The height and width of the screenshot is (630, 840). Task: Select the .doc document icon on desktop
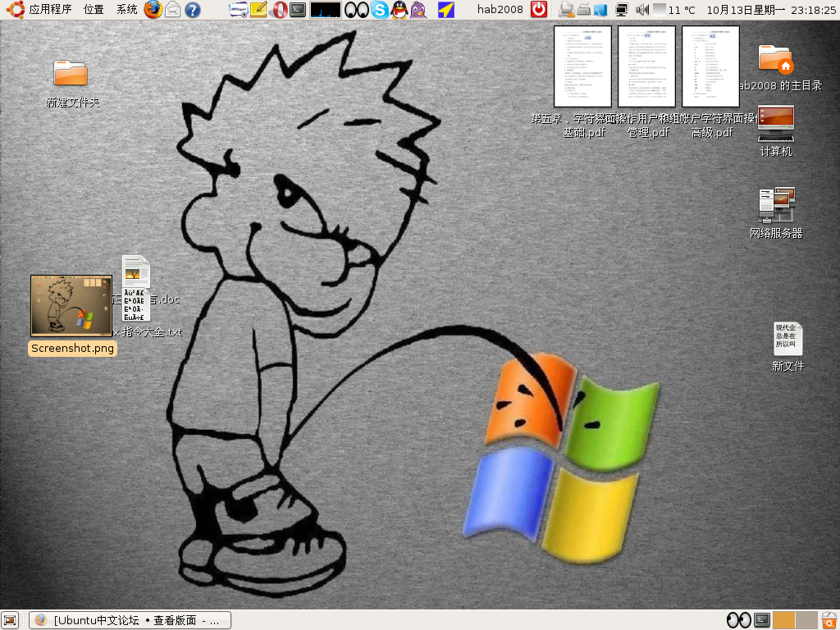coord(136,271)
